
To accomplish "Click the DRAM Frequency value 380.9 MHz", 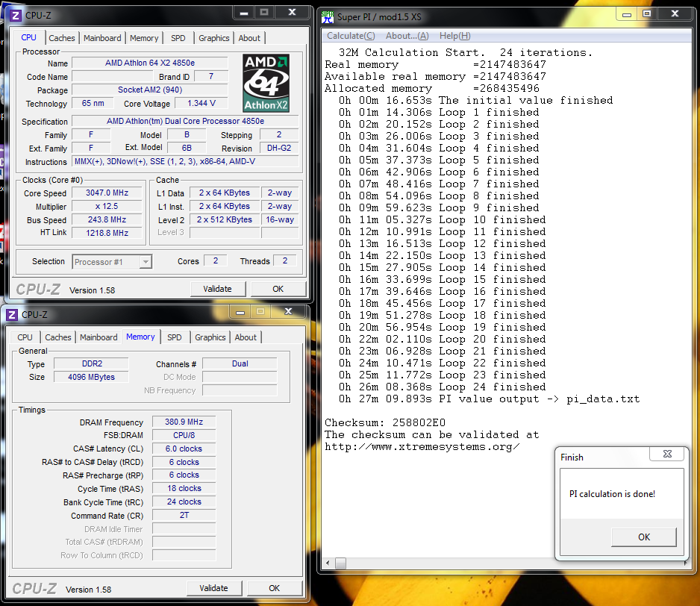I will [184, 422].
